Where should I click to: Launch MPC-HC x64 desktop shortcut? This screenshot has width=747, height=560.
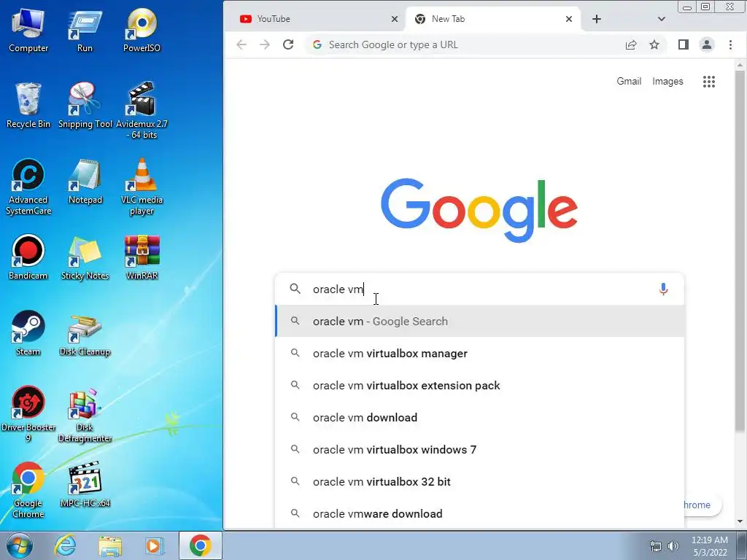(x=85, y=485)
